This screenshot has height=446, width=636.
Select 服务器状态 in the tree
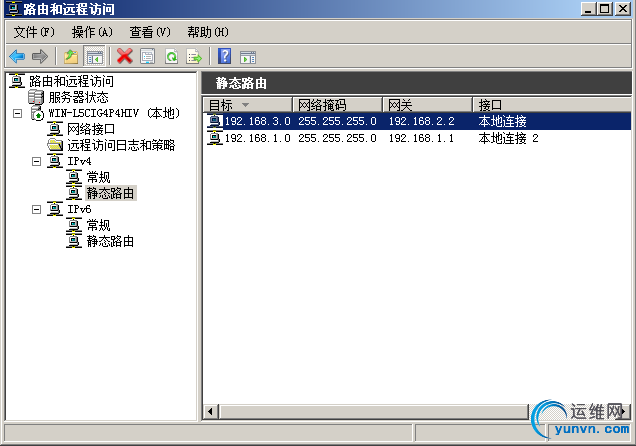pos(78,97)
